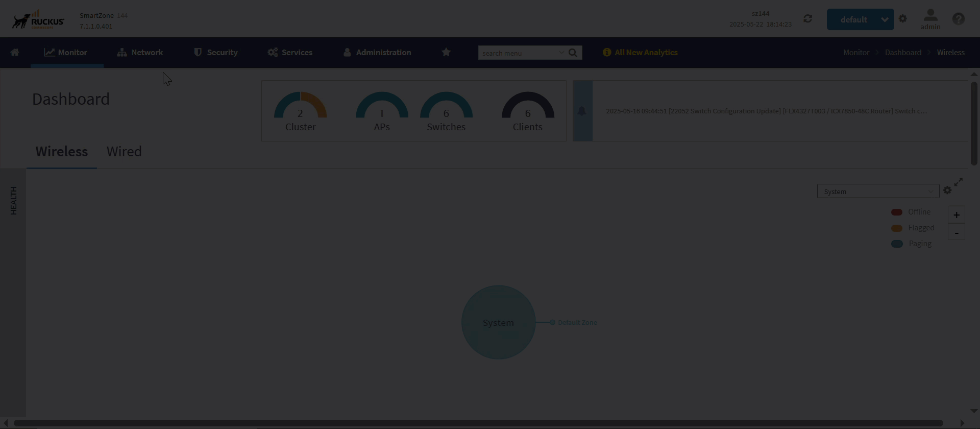Open All New Analytics link
Image resolution: width=980 pixels, height=429 pixels.
[x=641, y=52]
